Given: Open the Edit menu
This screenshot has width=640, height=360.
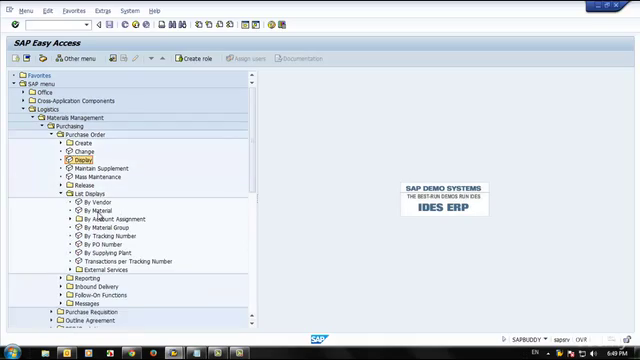Looking at the screenshot, I should tap(48, 11).
